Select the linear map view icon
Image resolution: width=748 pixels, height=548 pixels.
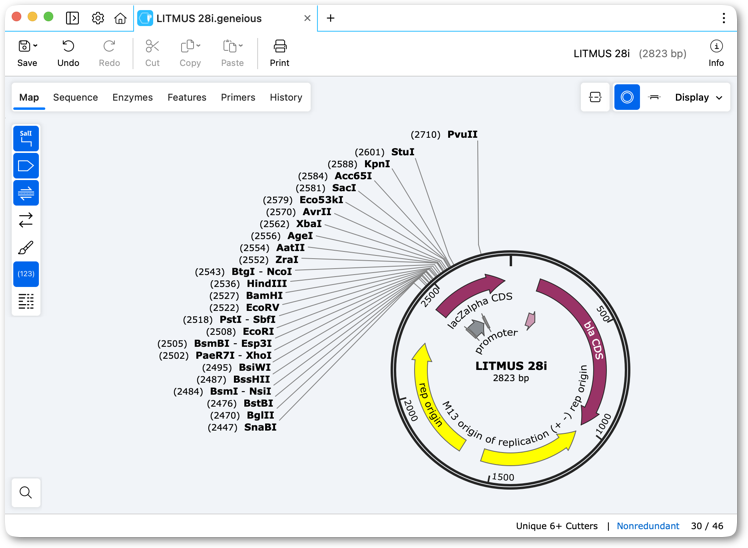click(654, 97)
